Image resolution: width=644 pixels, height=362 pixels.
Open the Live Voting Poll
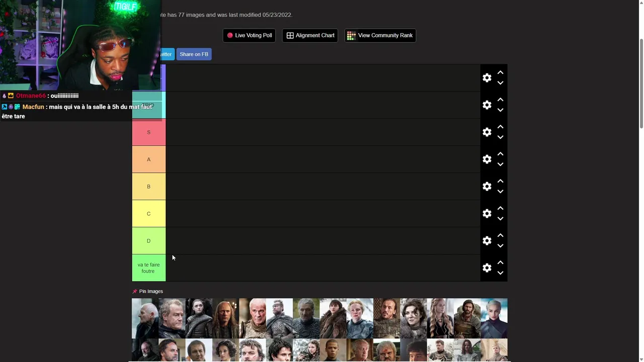(x=249, y=35)
